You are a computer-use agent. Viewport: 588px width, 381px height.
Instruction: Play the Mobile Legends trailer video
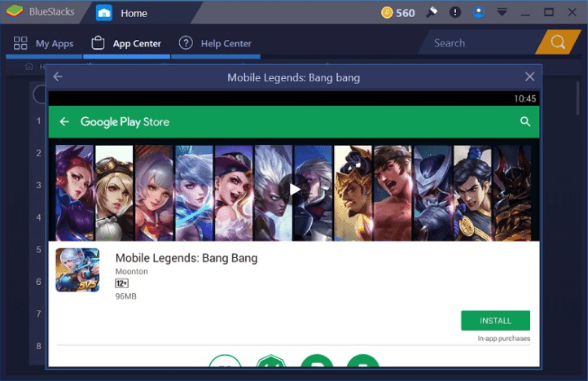[294, 190]
